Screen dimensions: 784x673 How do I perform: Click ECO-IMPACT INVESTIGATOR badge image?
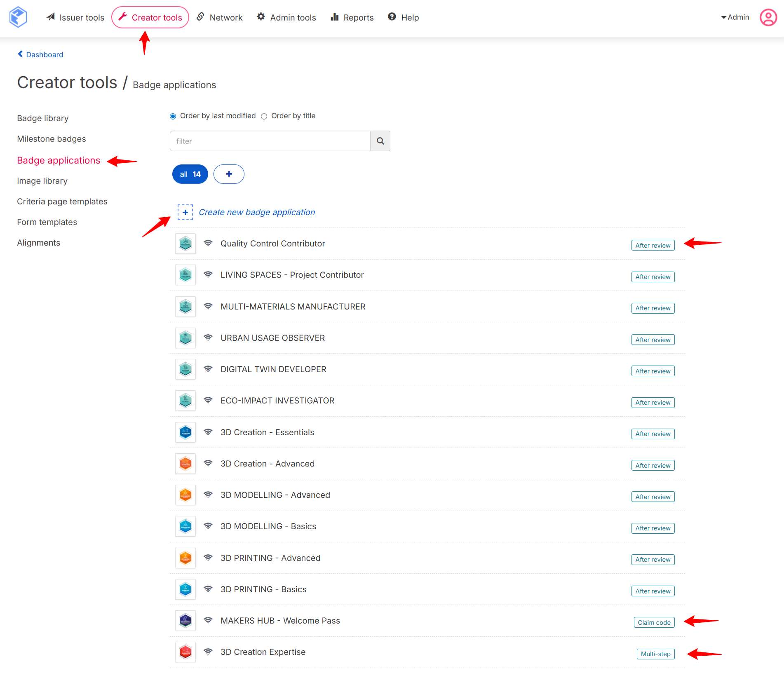pos(185,401)
